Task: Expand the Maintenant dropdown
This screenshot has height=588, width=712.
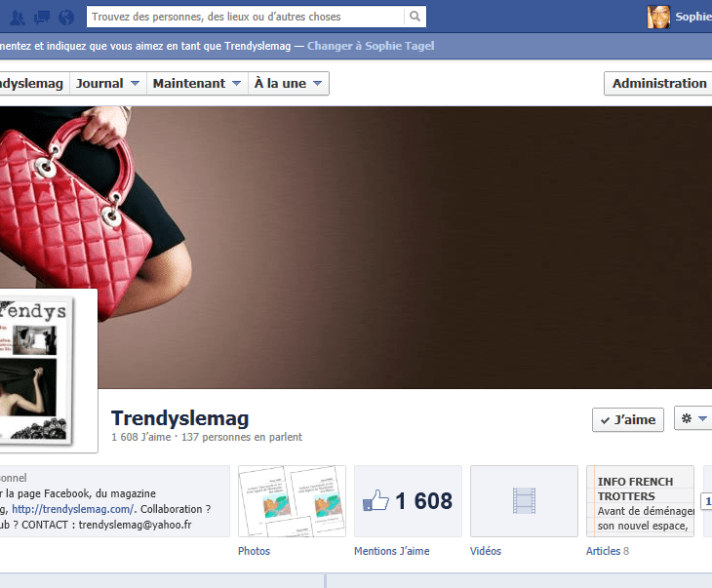Action: point(198,84)
